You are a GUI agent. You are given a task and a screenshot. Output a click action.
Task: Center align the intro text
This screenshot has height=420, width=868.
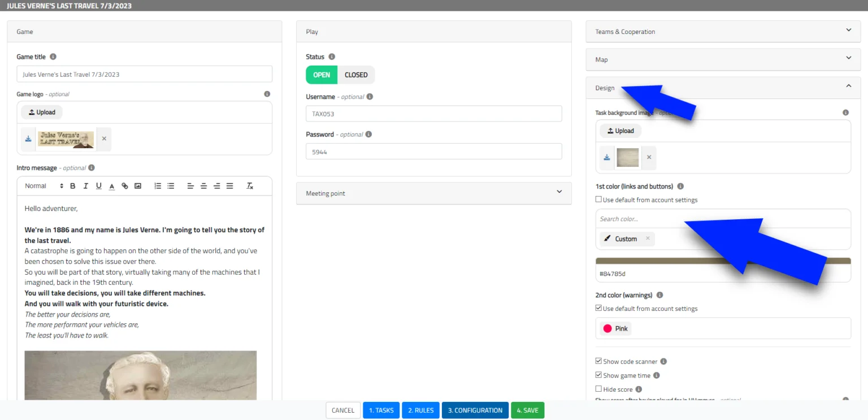203,186
